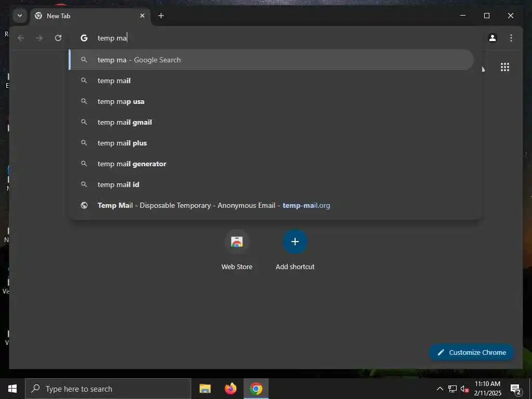
Task: Click the search icon beside 'temp map usa'
Action: [x=84, y=101]
